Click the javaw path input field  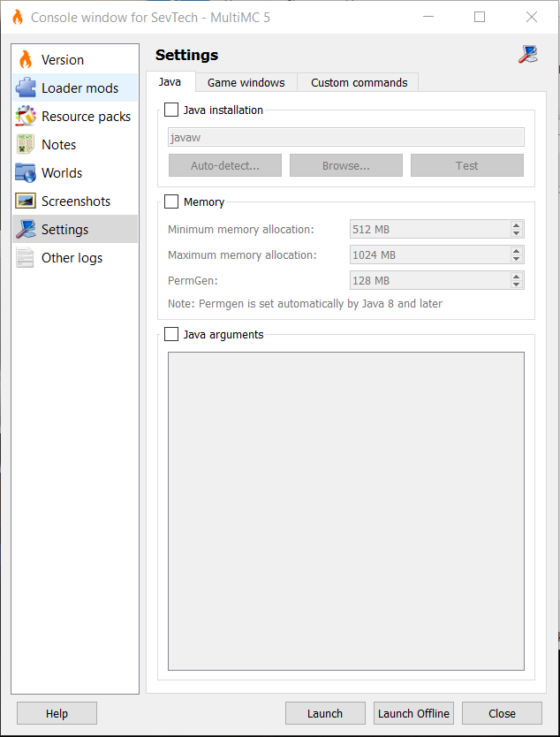tap(345, 137)
